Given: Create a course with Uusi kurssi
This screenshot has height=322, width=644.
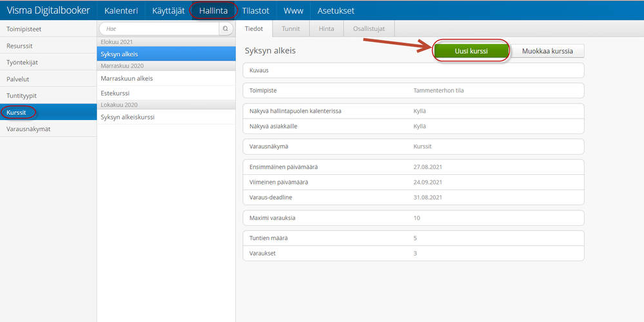Looking at the screenshot, I should pos(471,52).
